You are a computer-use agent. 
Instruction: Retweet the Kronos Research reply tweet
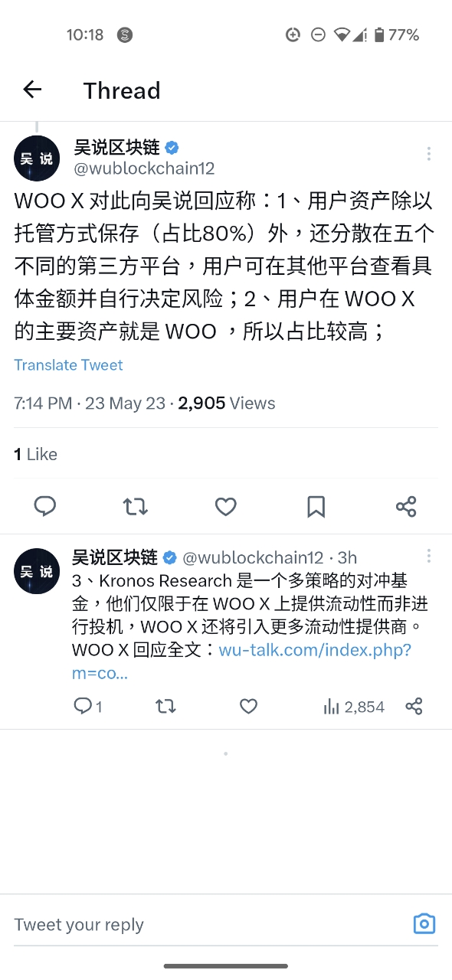coord(165,706)
